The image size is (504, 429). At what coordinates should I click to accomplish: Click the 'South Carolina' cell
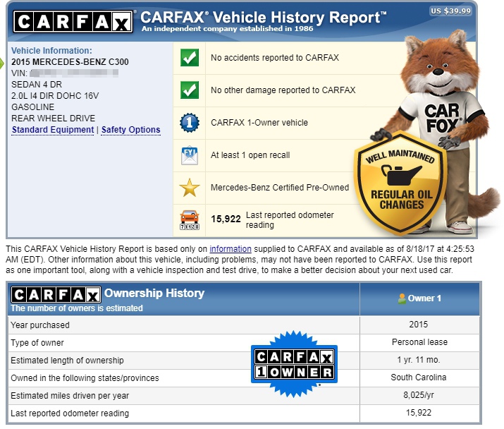(x=419, y=377)
